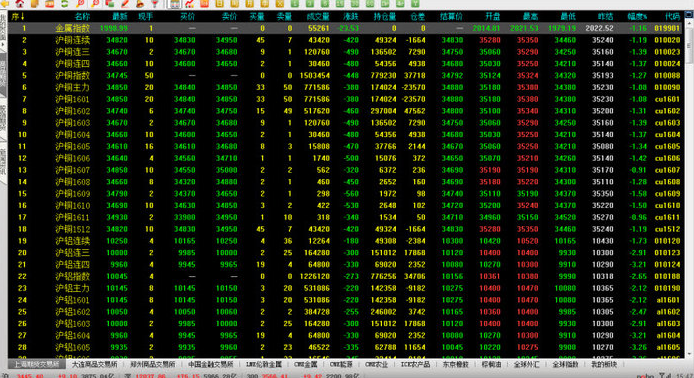
Task: Click the funnel filter icon in toolbar
Action: tap(155, 4)
